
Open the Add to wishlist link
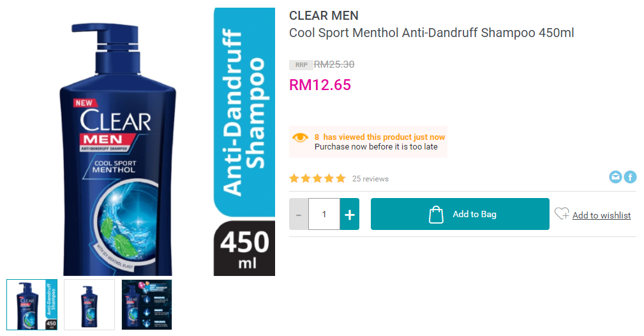pyautogui.click(x=601, y=215)
